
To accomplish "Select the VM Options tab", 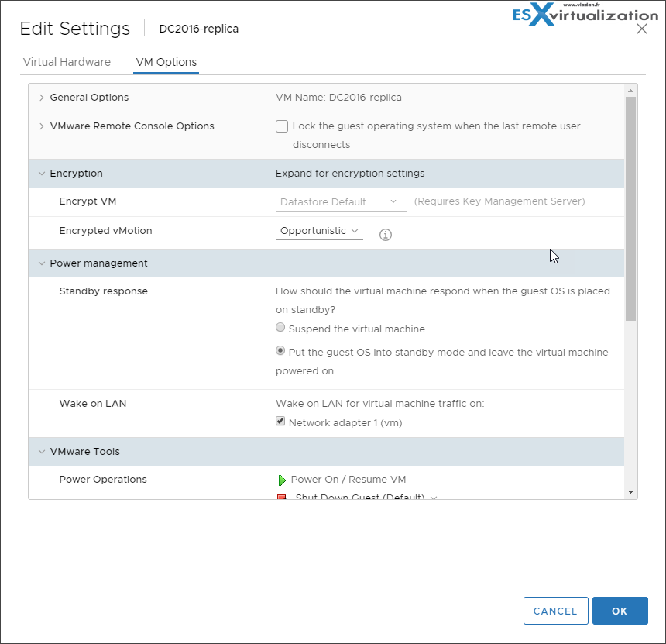I will (x=166, y=62).
